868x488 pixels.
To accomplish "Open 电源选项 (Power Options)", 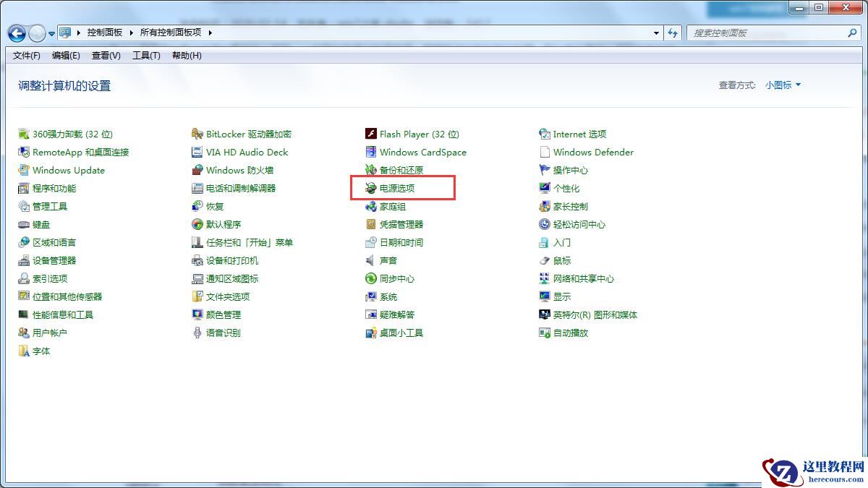I will coord(401,188).
